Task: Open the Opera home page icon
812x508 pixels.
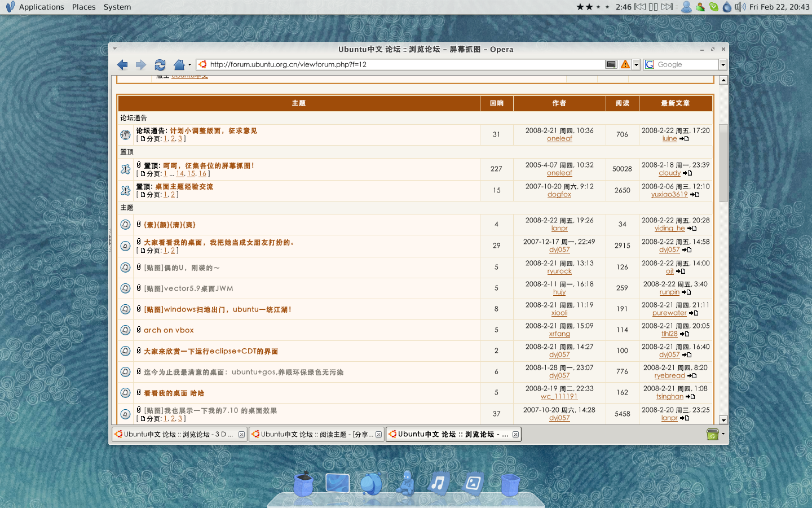Action: 179,64
